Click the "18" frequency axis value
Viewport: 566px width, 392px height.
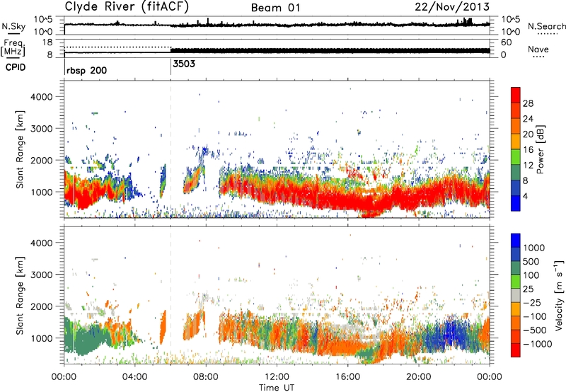click(x=47, y=42)
